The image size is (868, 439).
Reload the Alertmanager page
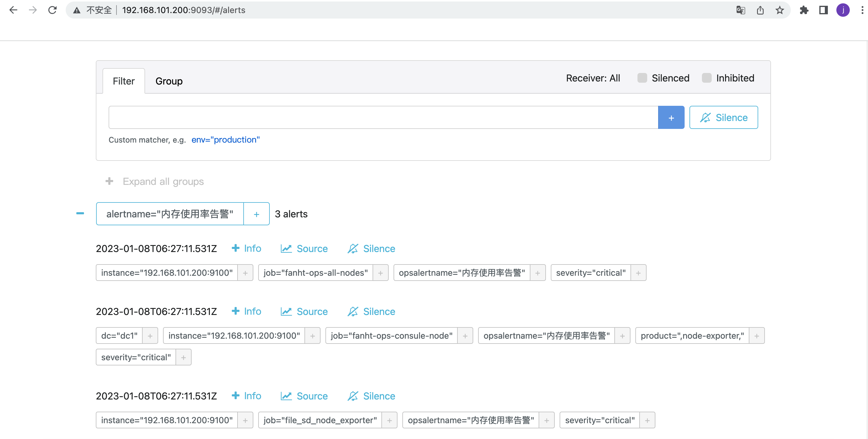tap(52, 10)
